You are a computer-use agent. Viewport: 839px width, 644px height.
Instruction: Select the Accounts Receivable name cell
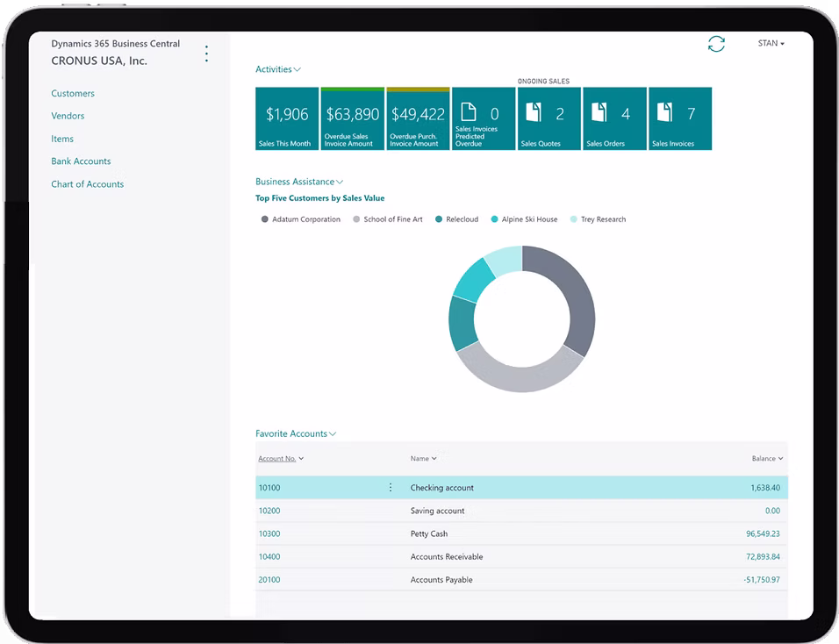(x=447, y=557)
